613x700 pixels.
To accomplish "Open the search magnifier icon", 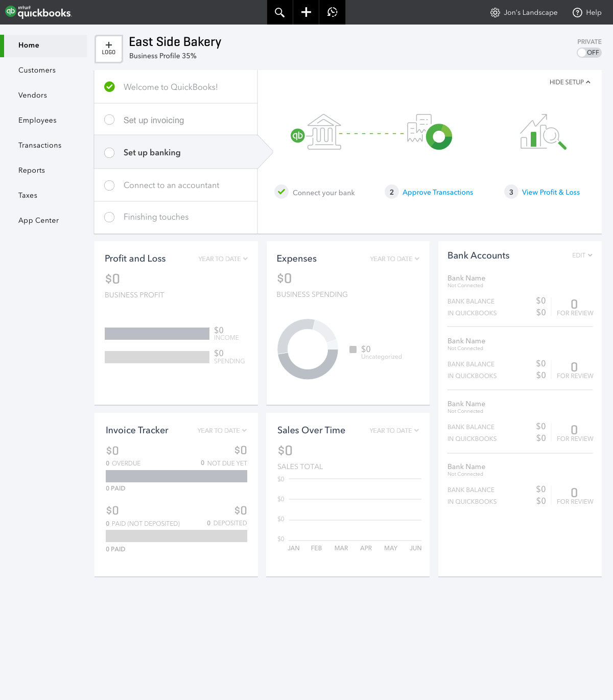I will 279,12.
